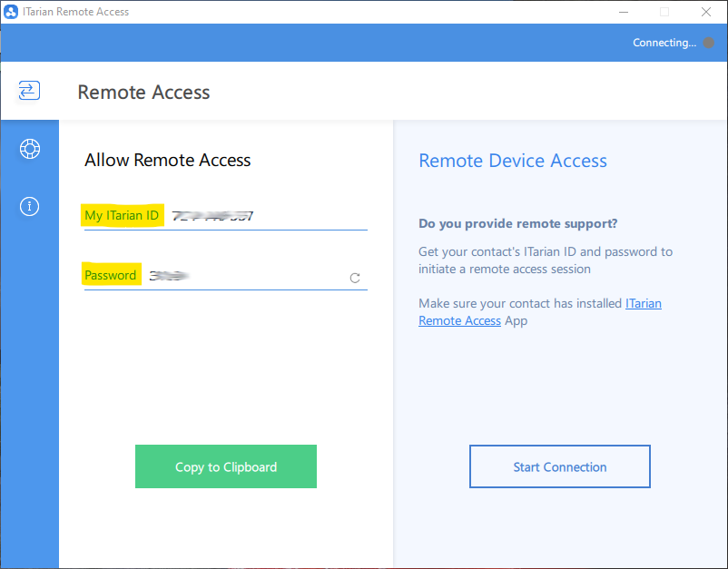728x569 pixels.
Task: Open the lifebuoy support icon in sidebar
Action: coord(29,149)
